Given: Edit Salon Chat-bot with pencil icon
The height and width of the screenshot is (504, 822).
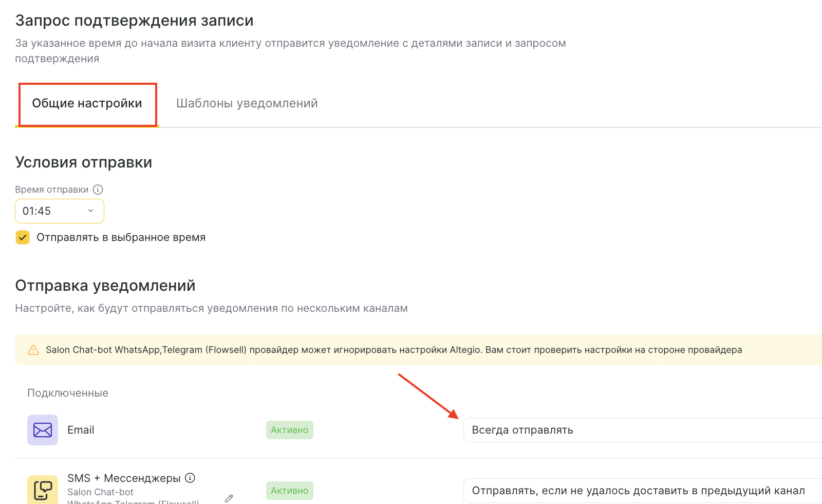Looking at the screenshot, I should click(229, 498).
